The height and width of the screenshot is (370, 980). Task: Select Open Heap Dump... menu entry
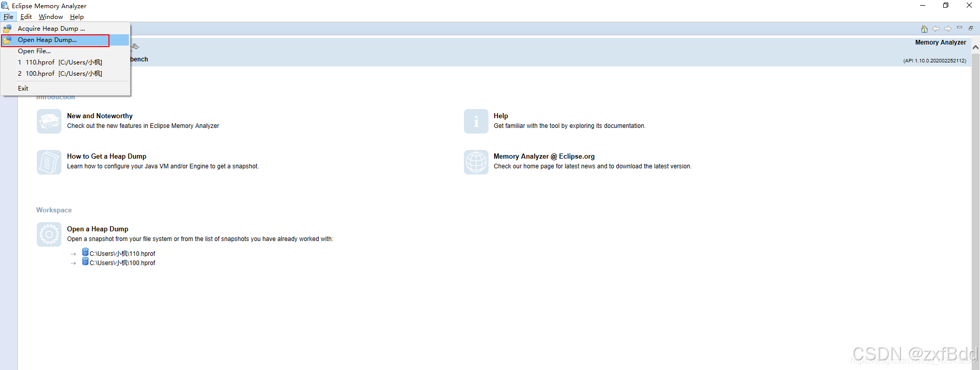click(x=65, y=40)
